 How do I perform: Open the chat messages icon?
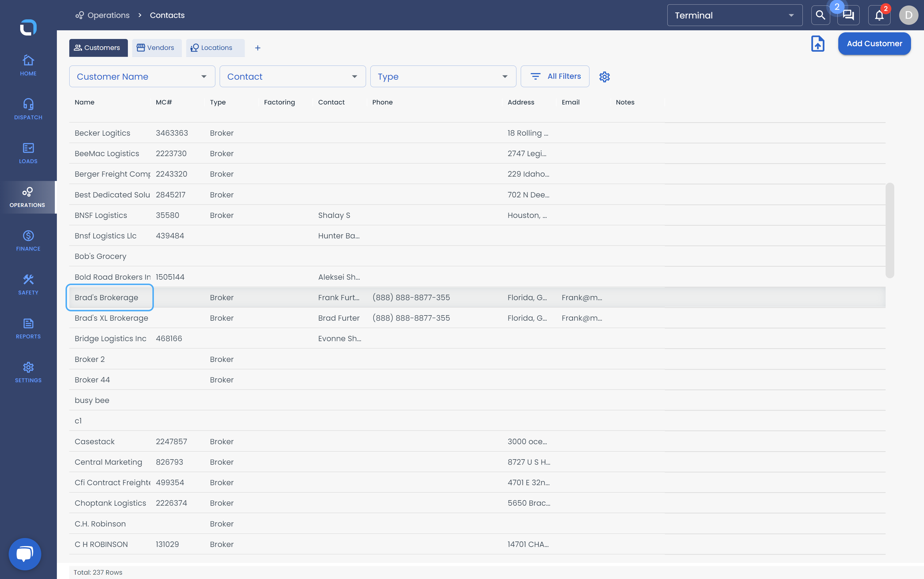point(848,15)
